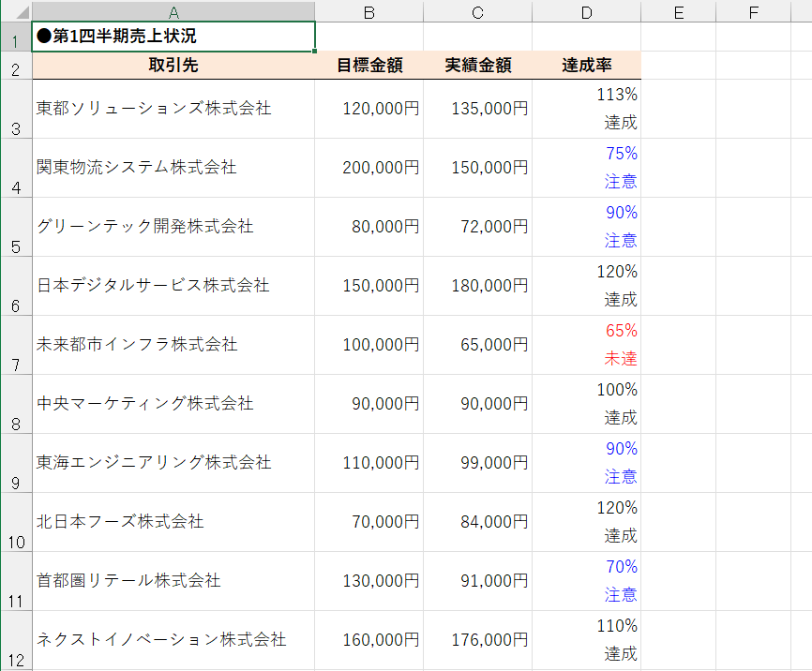Click target amount 130,000円
812x671 pixels.
(x=368, y=581)
